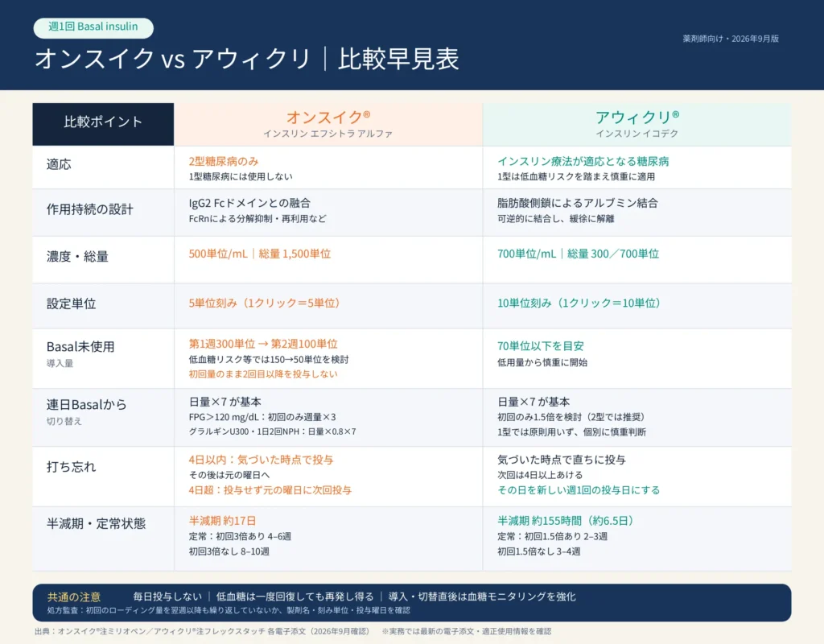Select the '適応' row label
824x644 pixels.
click(58, 164)
